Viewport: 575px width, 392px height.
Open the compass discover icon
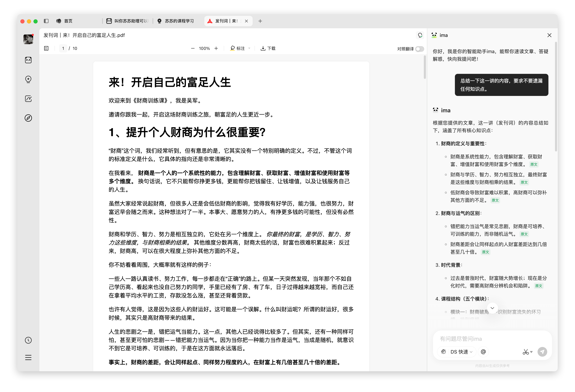pos(28,118)
